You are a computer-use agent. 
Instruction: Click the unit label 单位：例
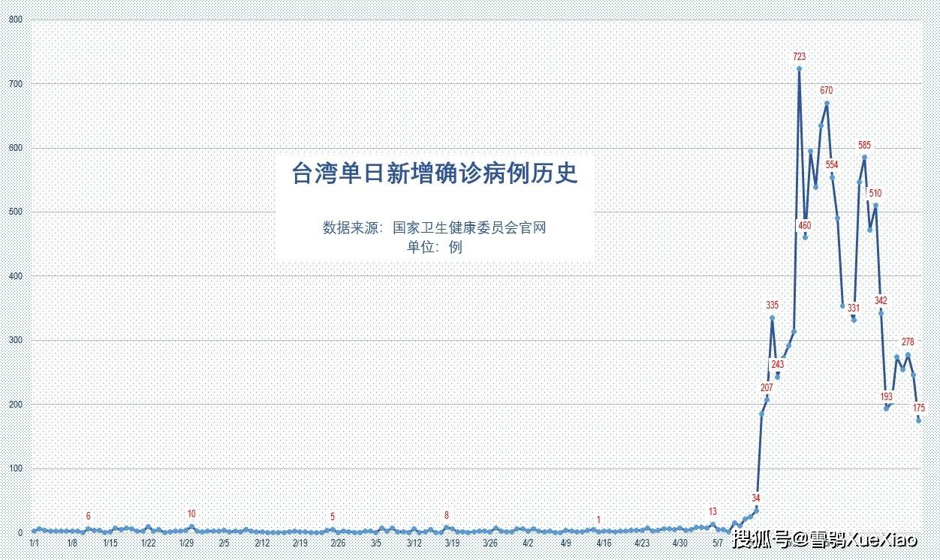pos(435,247)
